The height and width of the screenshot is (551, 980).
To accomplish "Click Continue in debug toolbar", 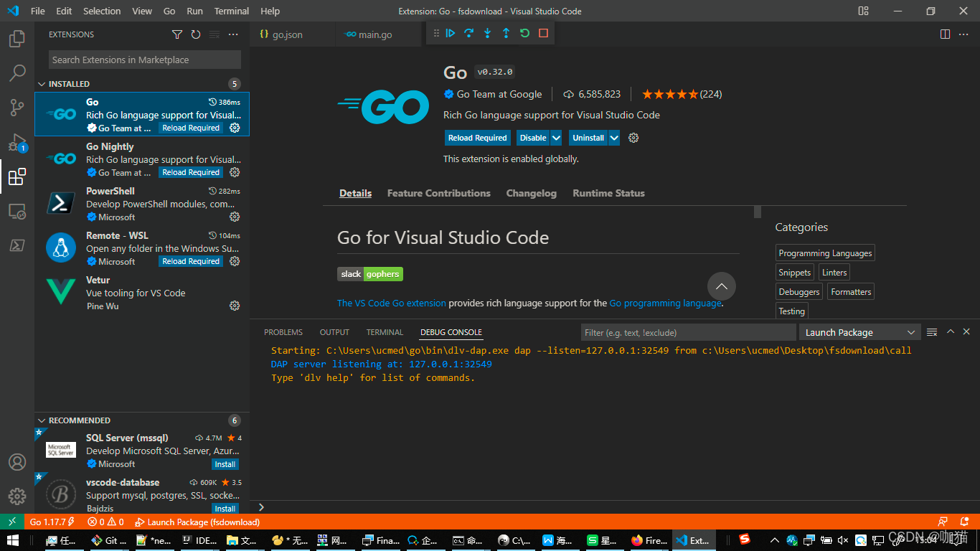I will [451, 33].
